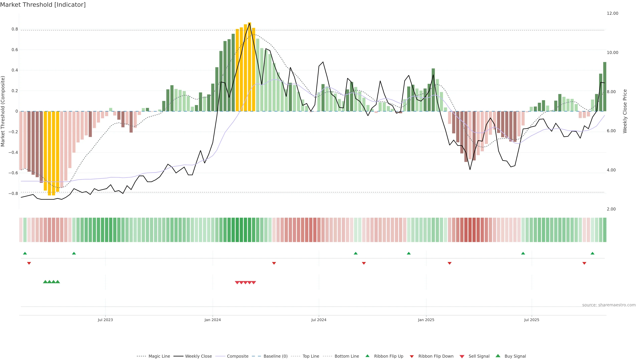Viewport: 644px width, 362px height.
Task: Click the first Buy Signal triangle in the cluster
Action: (x=45, y=282)
